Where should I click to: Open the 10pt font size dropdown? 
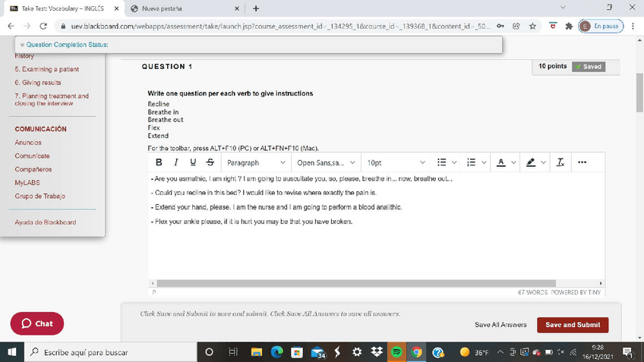point(396,163)
